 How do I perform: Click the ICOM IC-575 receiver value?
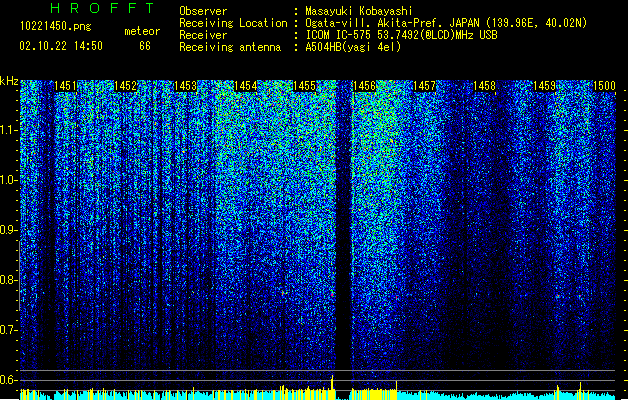[402, 35]
